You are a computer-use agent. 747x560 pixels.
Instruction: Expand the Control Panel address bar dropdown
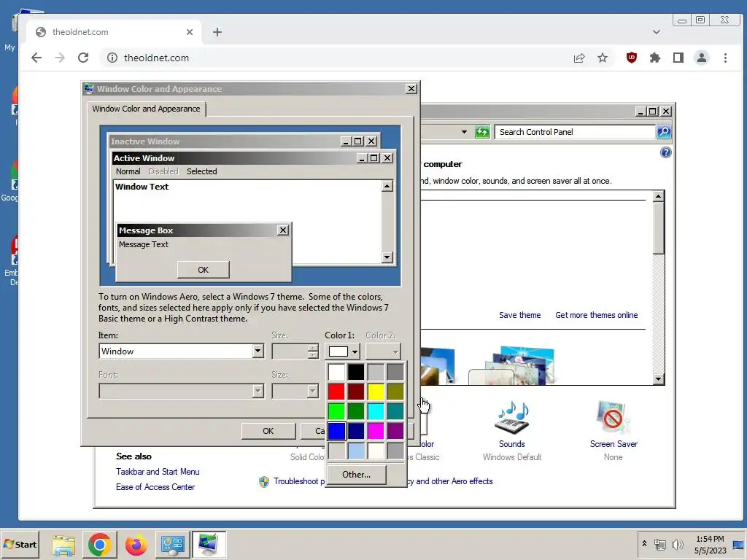[464, 132]
